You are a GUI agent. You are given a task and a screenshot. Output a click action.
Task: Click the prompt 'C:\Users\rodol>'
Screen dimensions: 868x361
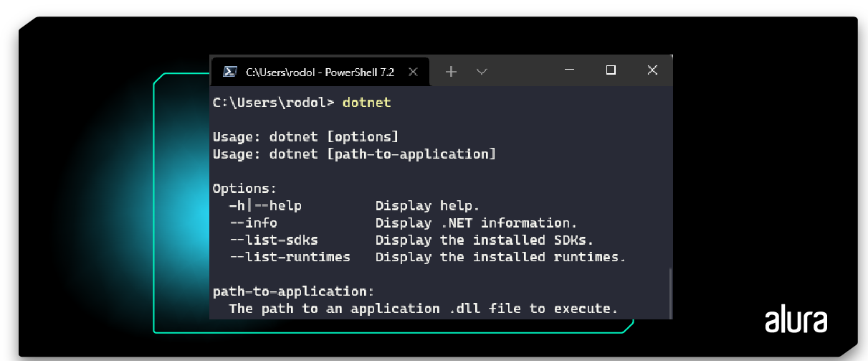[274, 103]
